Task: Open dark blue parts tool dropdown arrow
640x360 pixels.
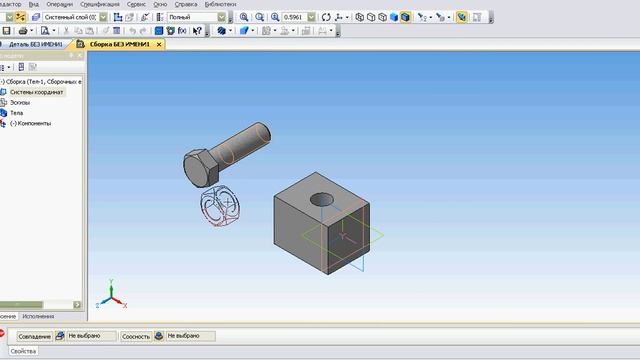Action: (231, 31)
